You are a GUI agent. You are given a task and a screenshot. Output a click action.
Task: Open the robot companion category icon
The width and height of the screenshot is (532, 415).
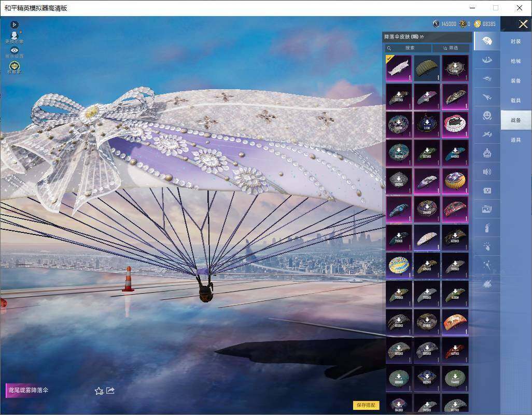[487, 153]
